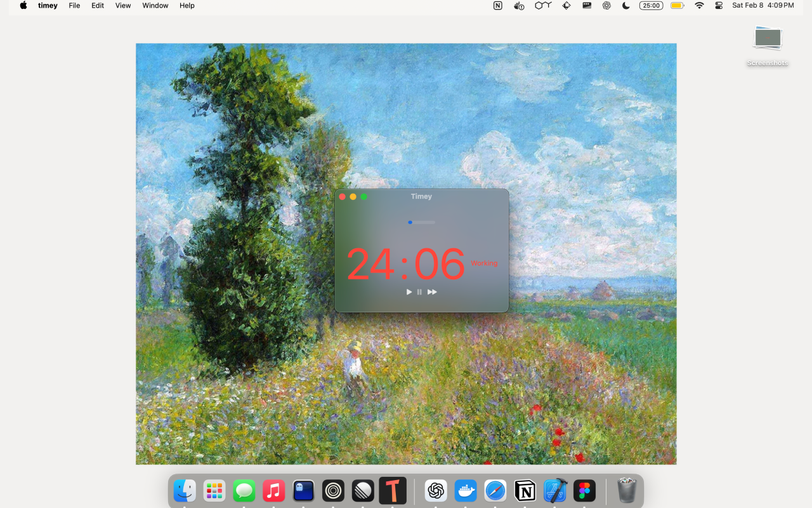Minimize the Timey window with the yellow button

pyautogui.click(x=353, y=197)
